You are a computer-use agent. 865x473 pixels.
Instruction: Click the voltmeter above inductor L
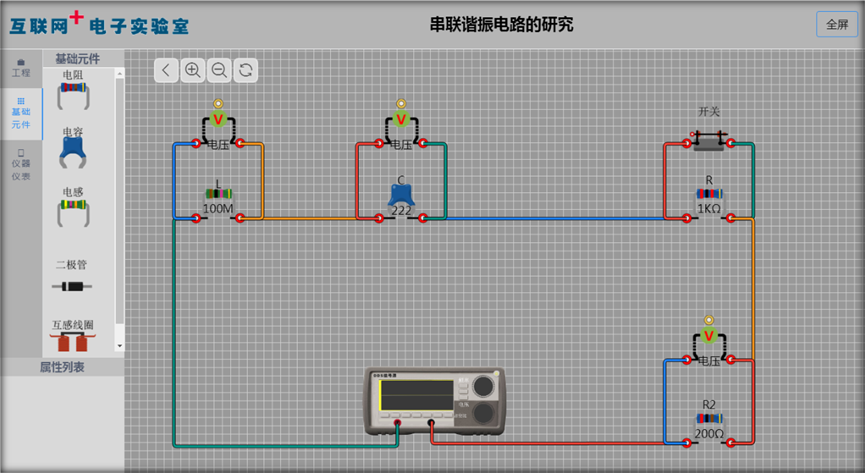coord(218,122)
